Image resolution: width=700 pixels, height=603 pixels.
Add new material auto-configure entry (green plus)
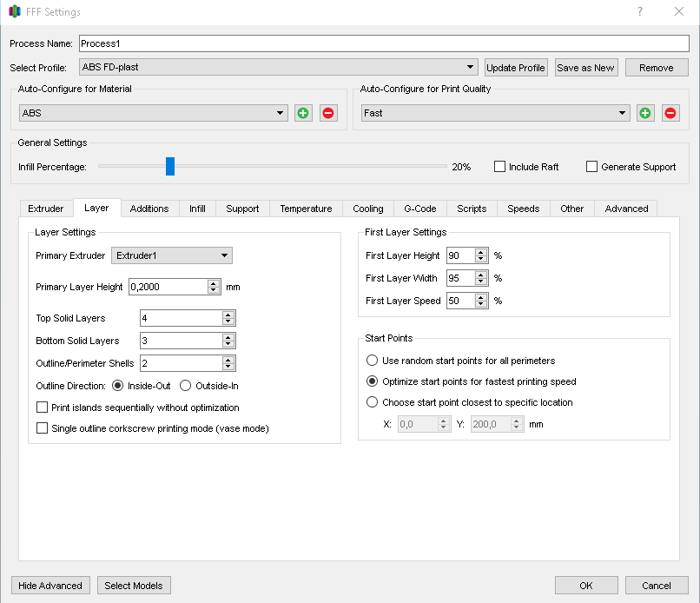coord(302,113)
